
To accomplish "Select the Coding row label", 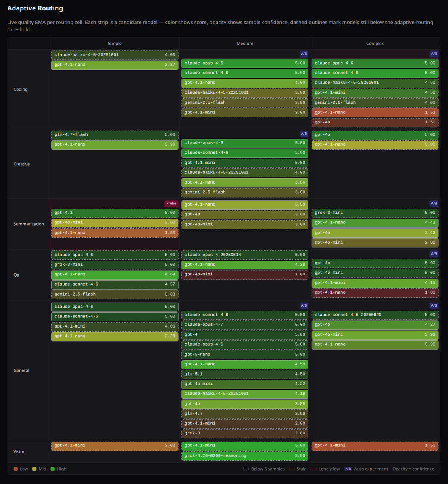I will click(x=21, y=89).
